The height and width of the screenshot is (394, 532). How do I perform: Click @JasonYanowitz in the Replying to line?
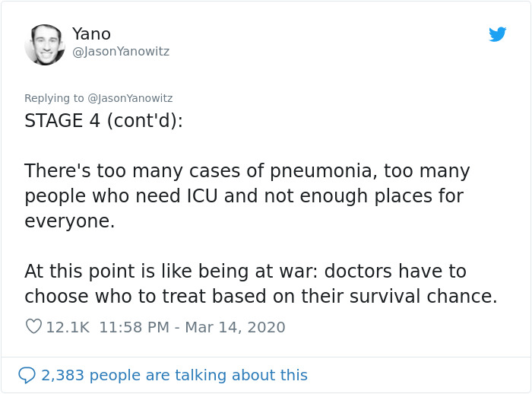pyautogui.click(x=130, y=98)
